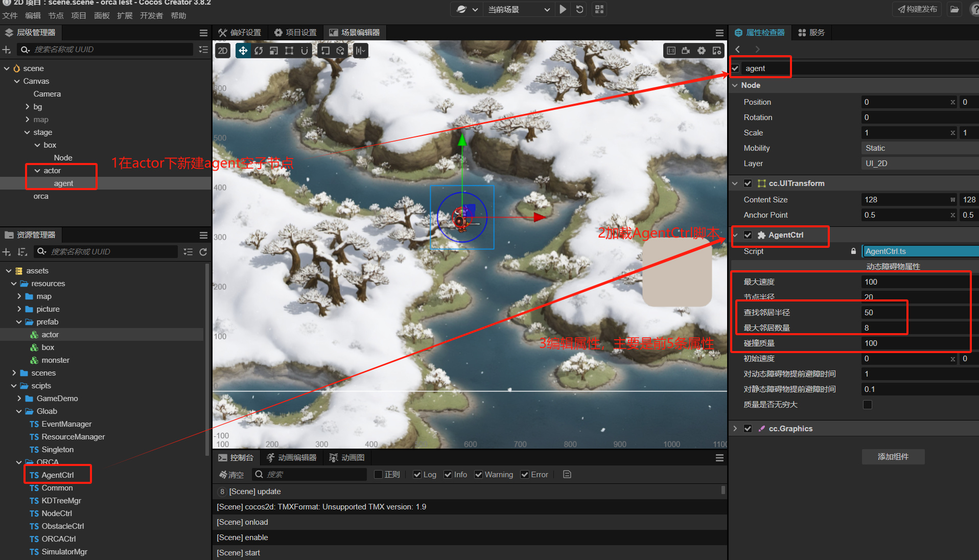Switch to the 服务 tab

pos(811,33)
